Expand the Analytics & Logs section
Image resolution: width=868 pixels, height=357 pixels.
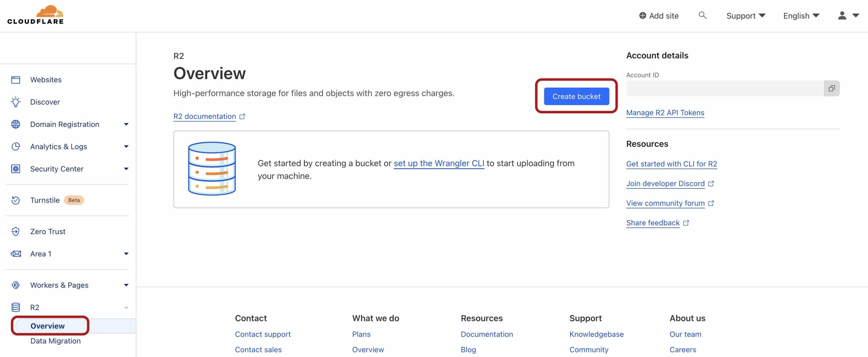point(126,146)
